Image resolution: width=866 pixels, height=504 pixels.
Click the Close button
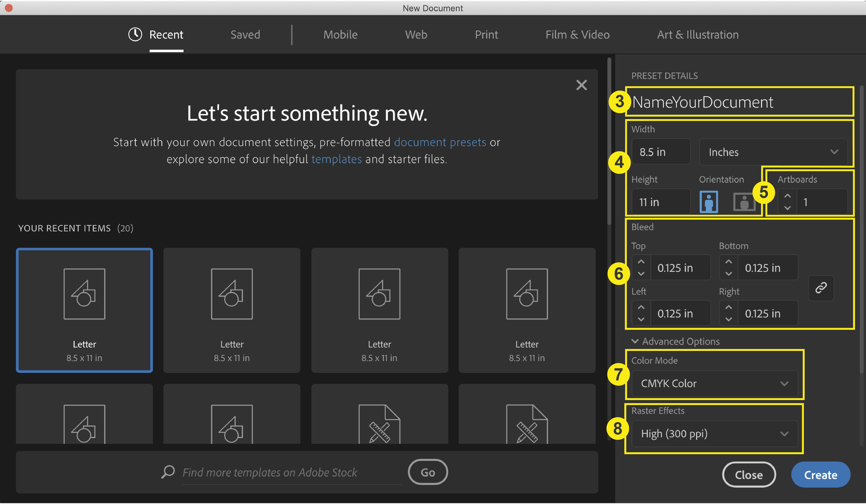click(749, 474)
